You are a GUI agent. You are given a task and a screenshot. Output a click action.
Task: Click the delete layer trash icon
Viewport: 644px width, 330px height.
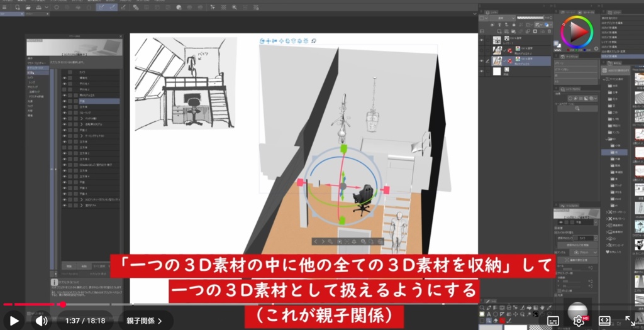550,31
